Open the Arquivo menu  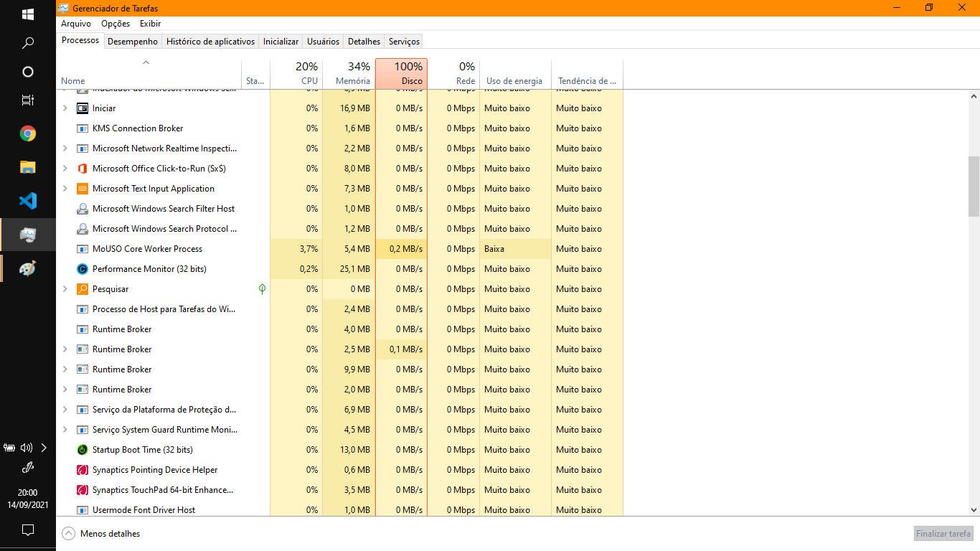(x=76, y=24)
